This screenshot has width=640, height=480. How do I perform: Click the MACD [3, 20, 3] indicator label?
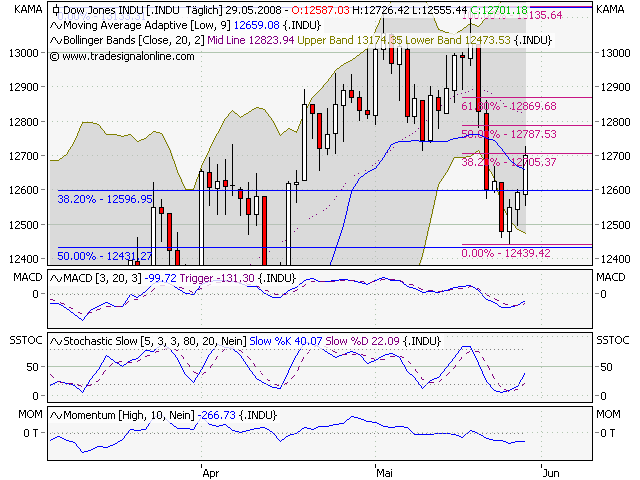(x=102, y=278)
